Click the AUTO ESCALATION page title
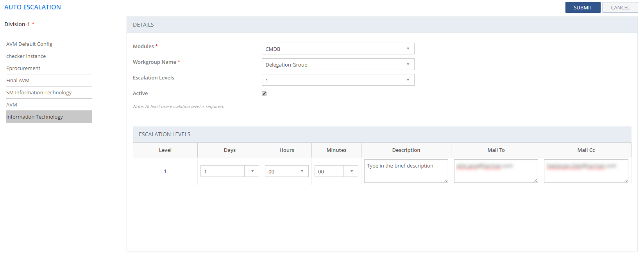 33,7
